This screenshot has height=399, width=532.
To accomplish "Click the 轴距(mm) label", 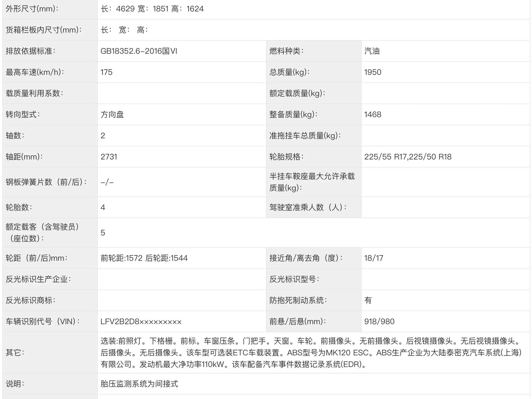I will pos(24,157).
